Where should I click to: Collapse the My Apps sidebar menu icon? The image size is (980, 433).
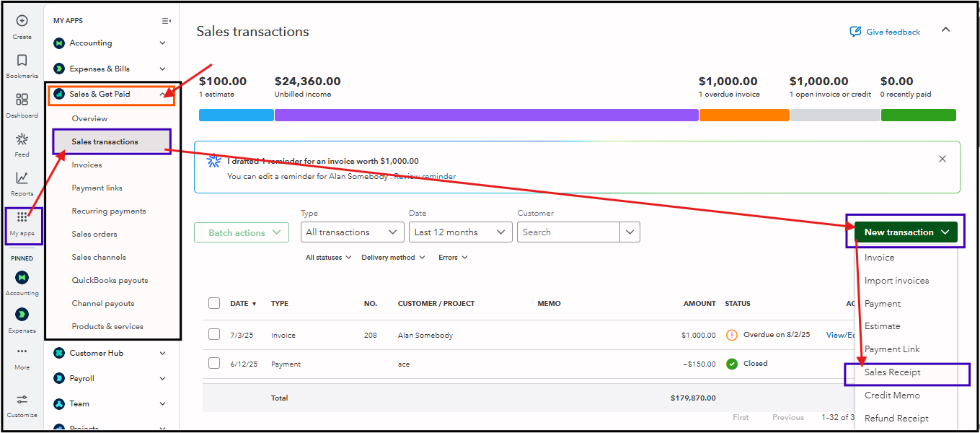[x=166, y=21]
